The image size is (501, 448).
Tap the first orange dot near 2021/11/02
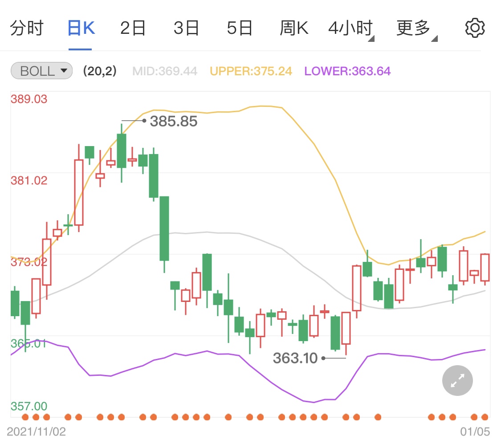tap(25, 417)
